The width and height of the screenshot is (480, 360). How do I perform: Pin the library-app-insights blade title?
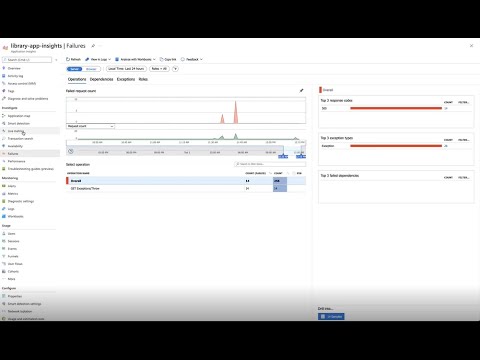(93, 46)
